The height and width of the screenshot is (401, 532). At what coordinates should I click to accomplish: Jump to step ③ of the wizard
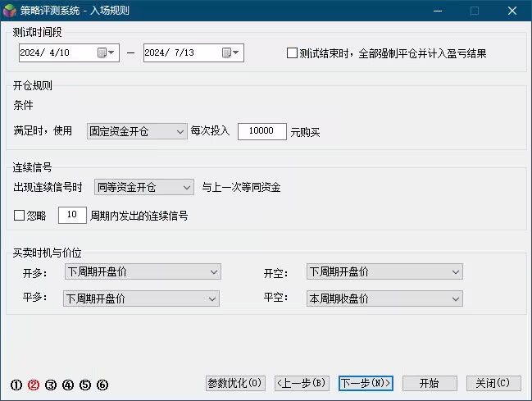[51, 385]
